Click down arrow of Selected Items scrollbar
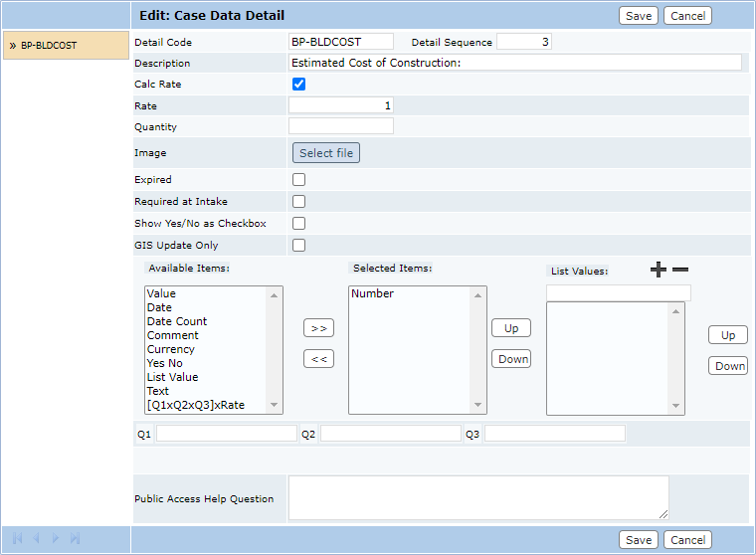This screenshot has height=555, width=756. [478, 405]
